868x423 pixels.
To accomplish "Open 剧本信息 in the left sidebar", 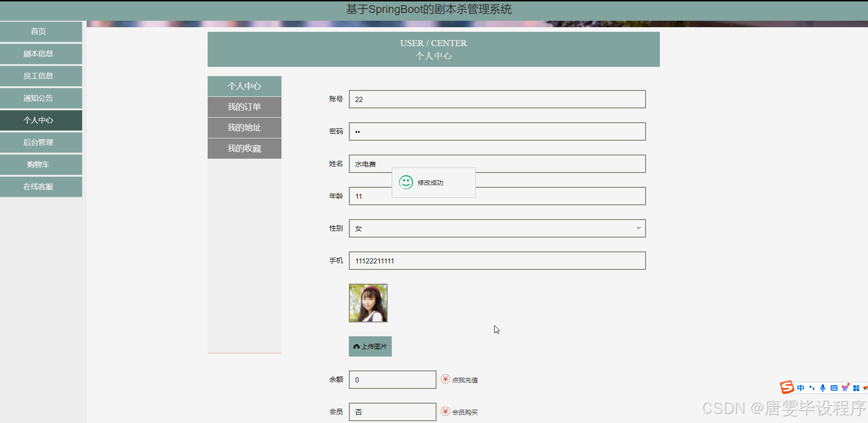I will 41,54.
